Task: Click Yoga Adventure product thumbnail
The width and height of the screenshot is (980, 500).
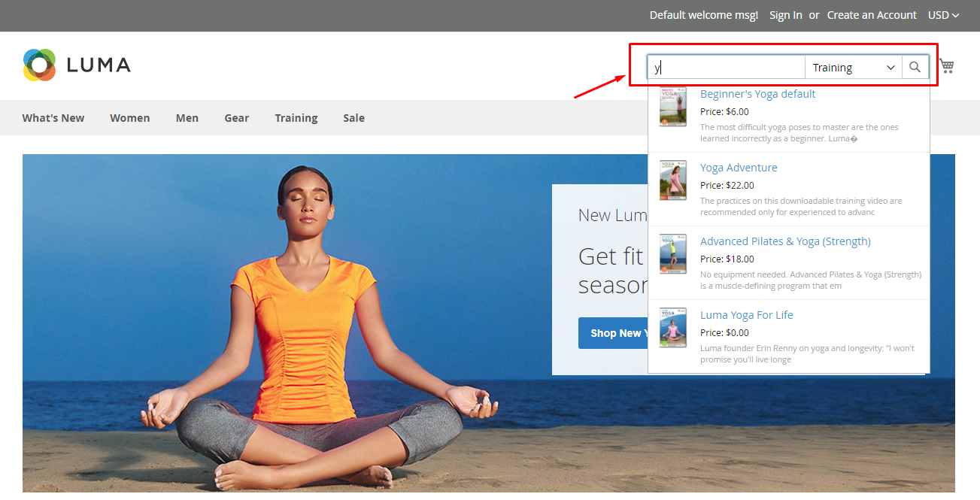Action: click(x=673, y=180)
